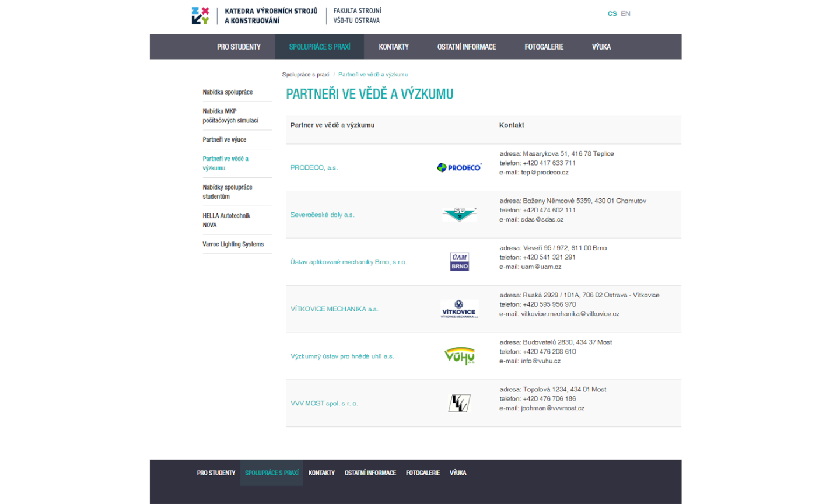Open the PRODECO, a.s. partner link
The width and height of the screenshot is (840, 504).
314,167
